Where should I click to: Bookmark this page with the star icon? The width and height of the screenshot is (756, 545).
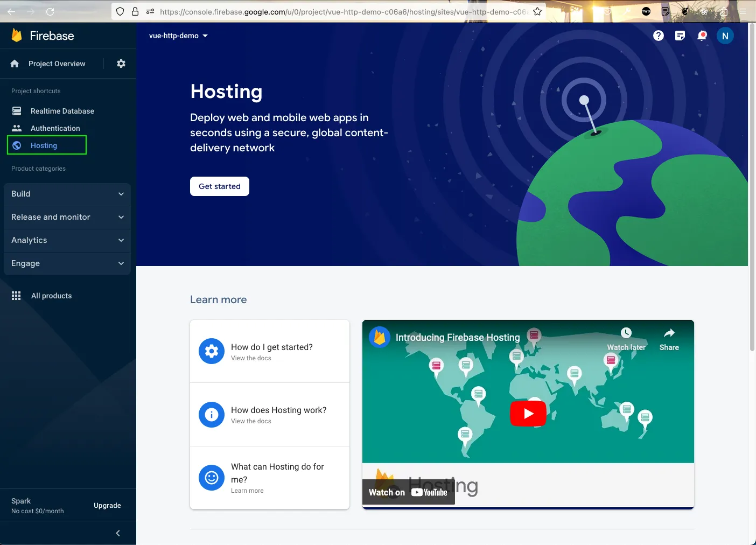(537, 11)
